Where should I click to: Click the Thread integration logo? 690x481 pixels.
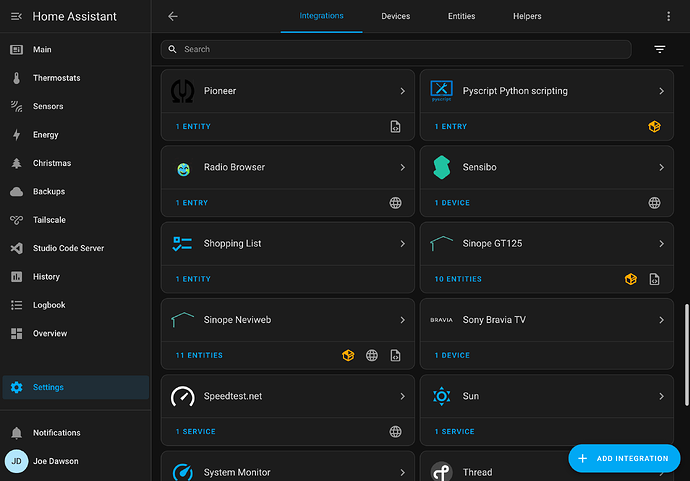coord(441,472)
